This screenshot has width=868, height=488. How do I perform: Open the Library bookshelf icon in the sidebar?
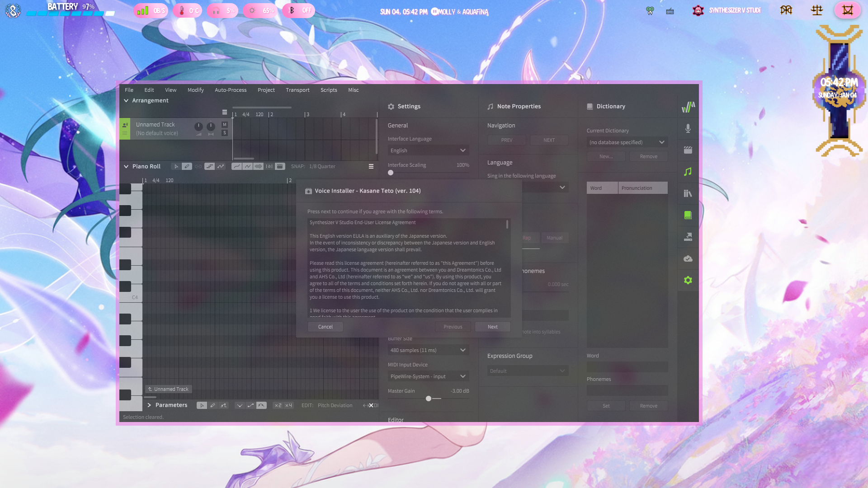[688, 193]
